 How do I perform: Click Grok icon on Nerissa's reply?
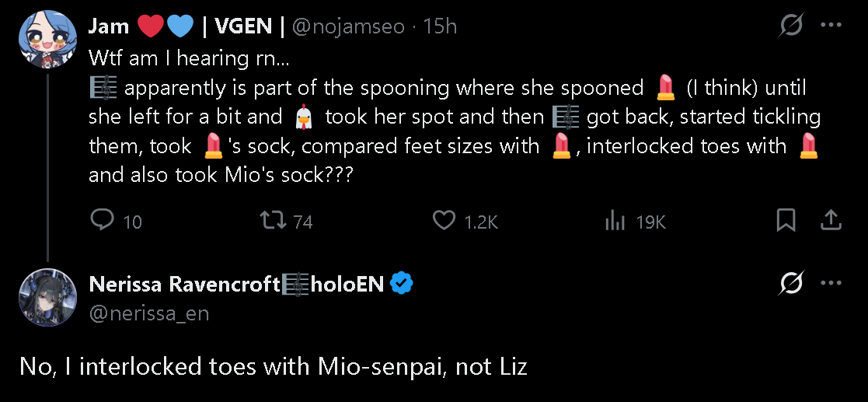791,285
